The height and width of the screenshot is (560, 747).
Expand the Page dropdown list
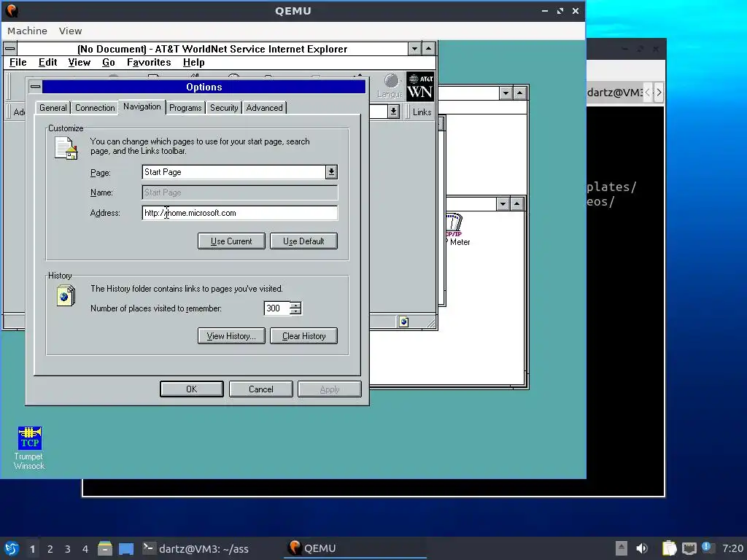331,172
